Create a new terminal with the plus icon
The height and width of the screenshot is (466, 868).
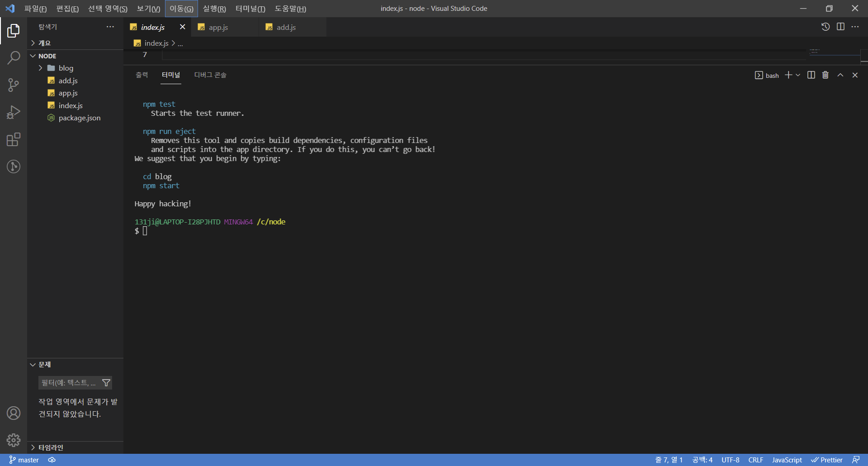789,75
